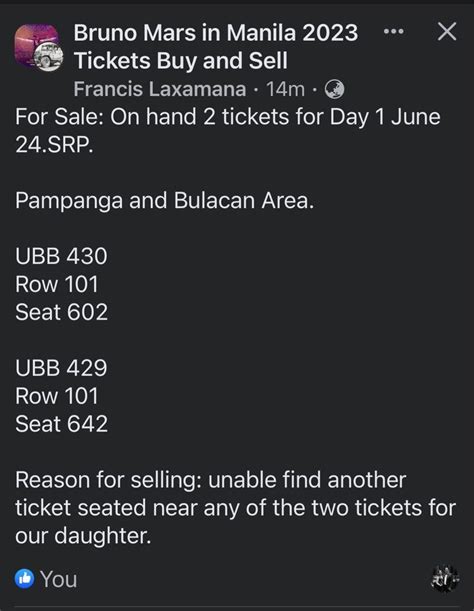Click the globe public privacy icon
This screenshot has height=611, width=474.
pos(334,89)
